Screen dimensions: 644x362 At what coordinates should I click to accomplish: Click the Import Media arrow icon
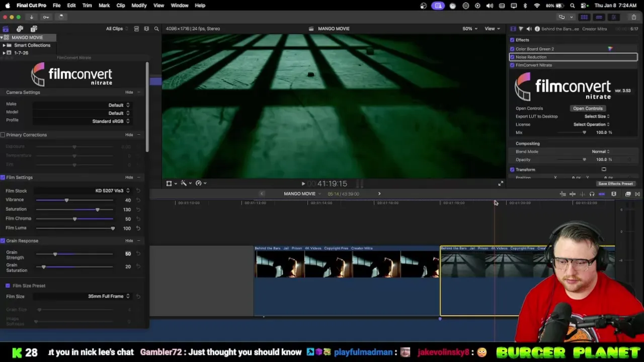coord(31,17)
